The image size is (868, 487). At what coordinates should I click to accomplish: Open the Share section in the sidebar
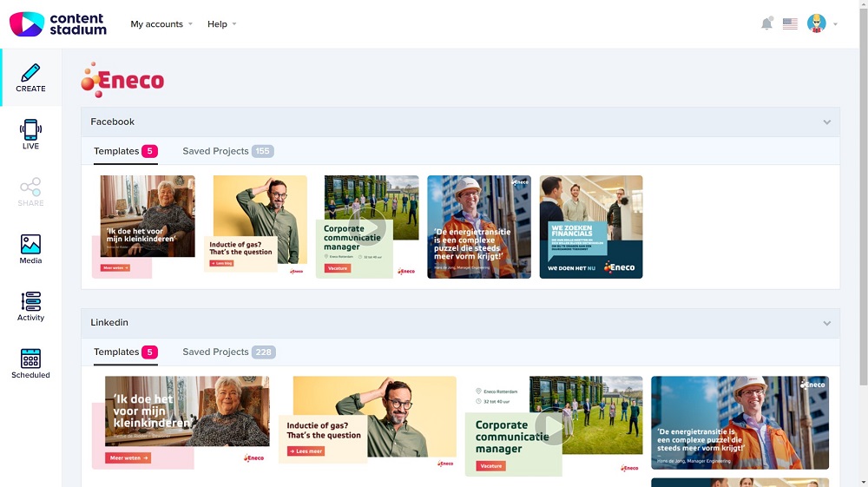point(31,192)
